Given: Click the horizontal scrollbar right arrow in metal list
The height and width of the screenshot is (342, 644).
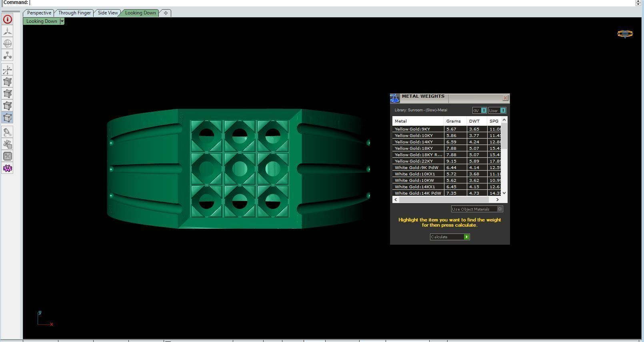Looking at the screenshot, I should (x=497, y=199).
